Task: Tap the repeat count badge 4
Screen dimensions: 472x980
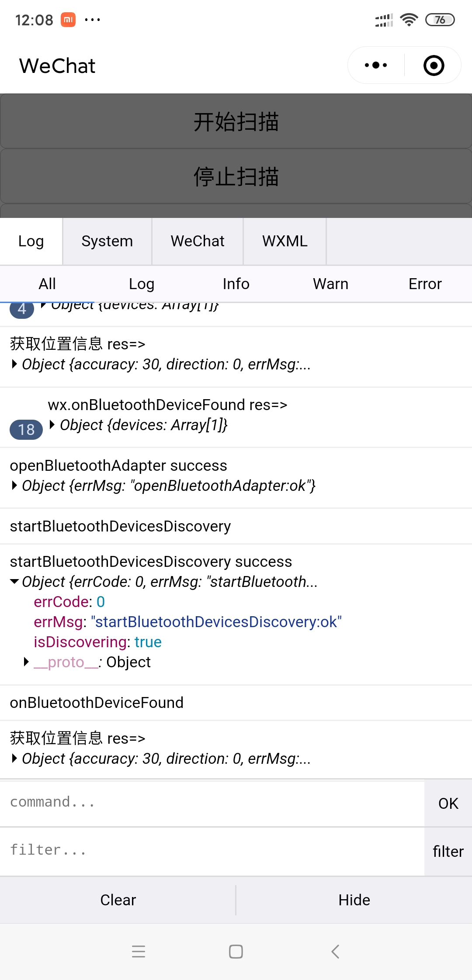Action: (22, 309)
